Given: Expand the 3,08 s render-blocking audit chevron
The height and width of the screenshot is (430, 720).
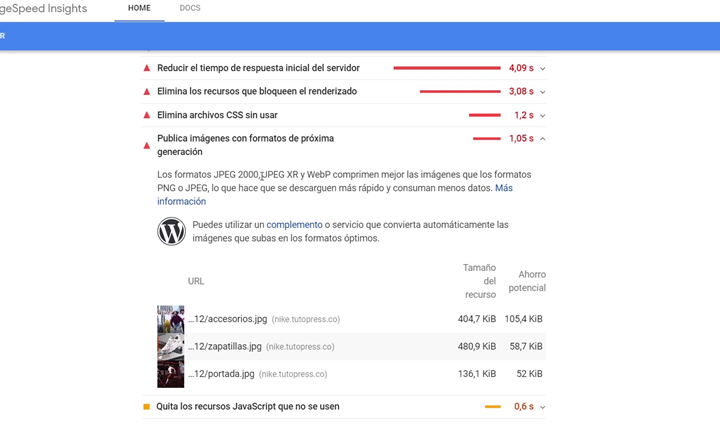Looking at the screenshot, I should click(x=543, y=92).
